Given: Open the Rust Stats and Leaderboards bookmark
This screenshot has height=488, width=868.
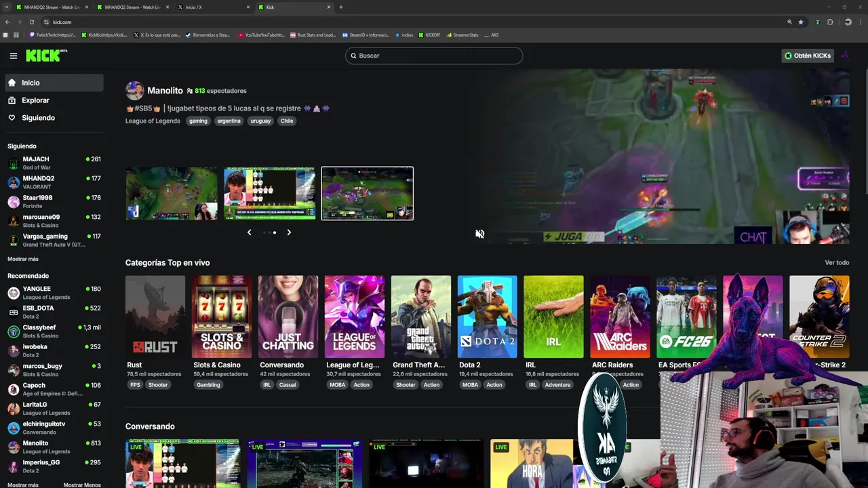Looking at the screenshot, I should tap(313, 35).
